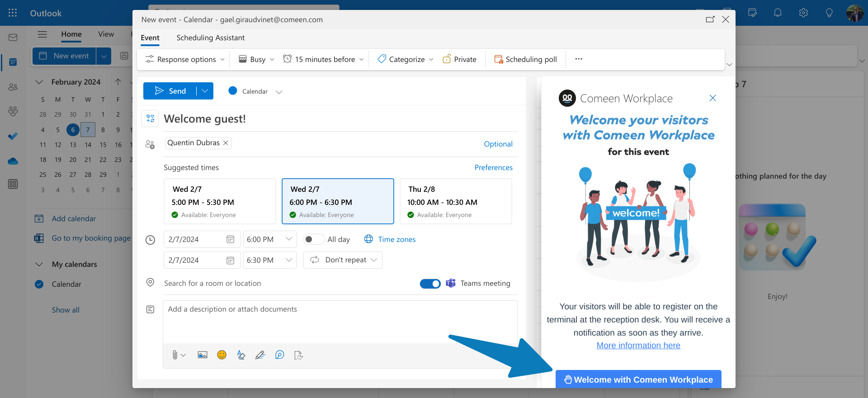
Task: Mark the event as Private
Action: [459, 59]
